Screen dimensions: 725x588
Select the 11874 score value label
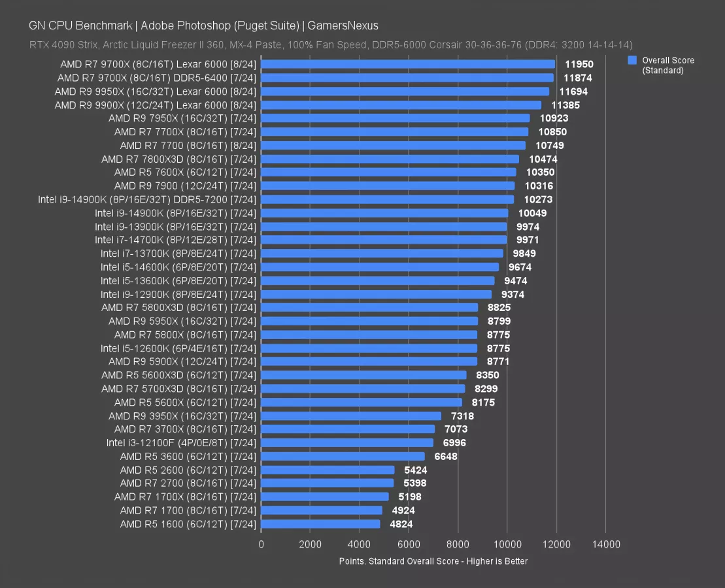coord(578,78)
